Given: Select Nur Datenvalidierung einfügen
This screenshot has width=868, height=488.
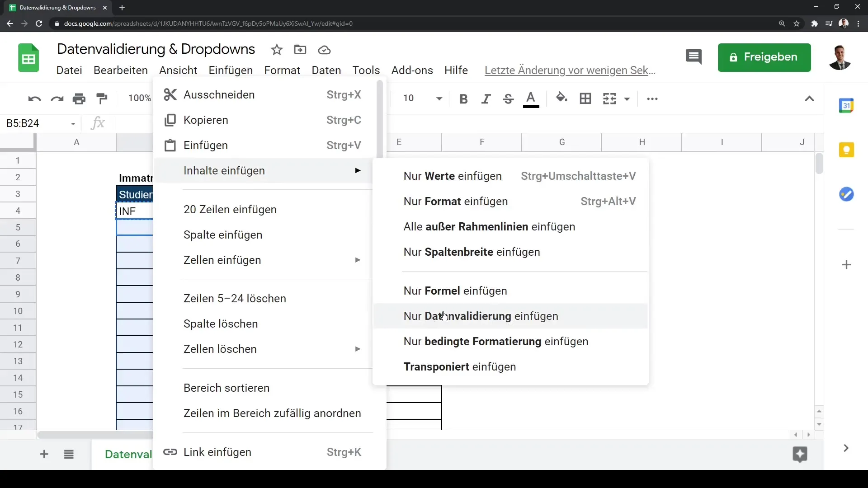Looking at the screenshot, I should [x=510, y=316].
